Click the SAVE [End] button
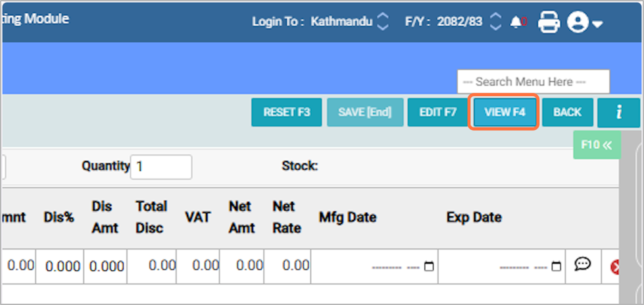 tap(365, 113)
